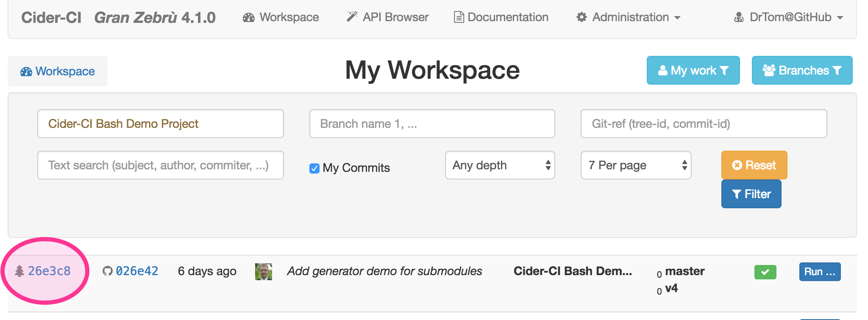Open the API Browser menu item
868x320 pixels.
click(x=387, y=17)
